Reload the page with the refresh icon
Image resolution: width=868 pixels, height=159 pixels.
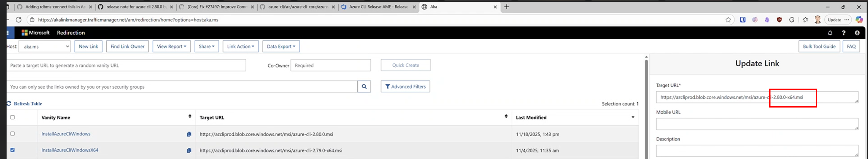click(18, 20)
